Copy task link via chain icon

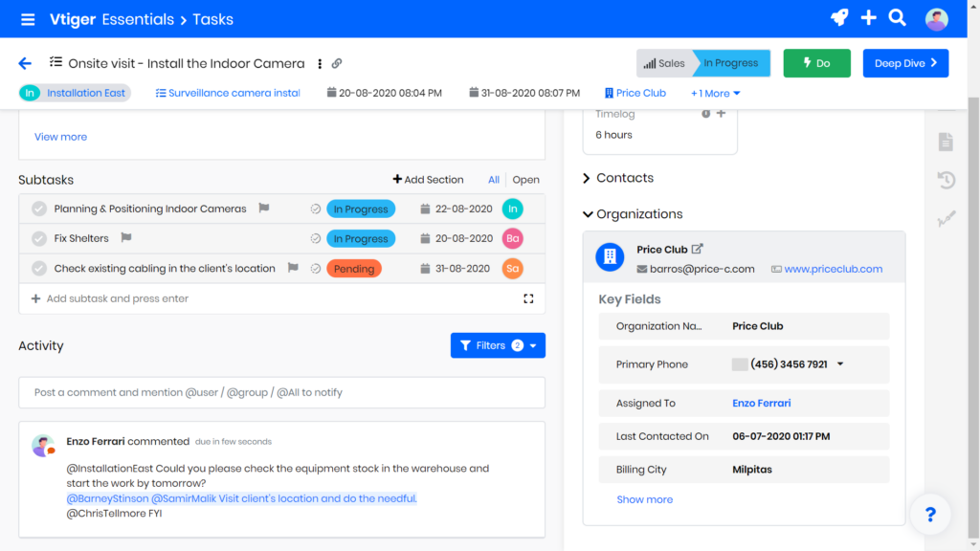(x=337, y=64)
